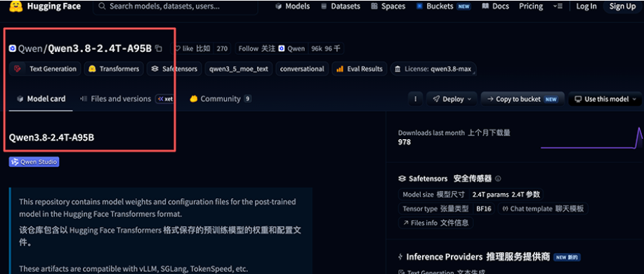Select the qwen3_5_moe_text tag
The width and height of the screenshot is (644, 274).
click(239, 69)
